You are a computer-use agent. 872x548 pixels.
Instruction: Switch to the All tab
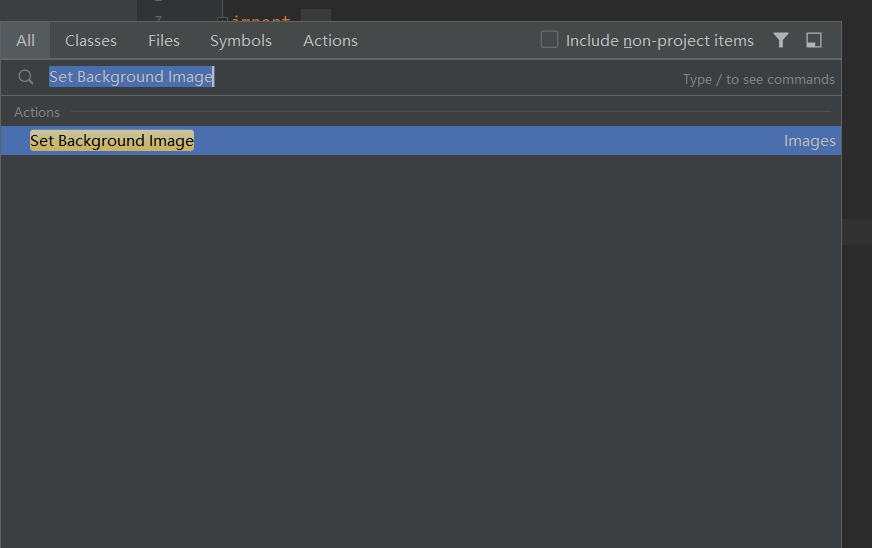tap(25, 41)
